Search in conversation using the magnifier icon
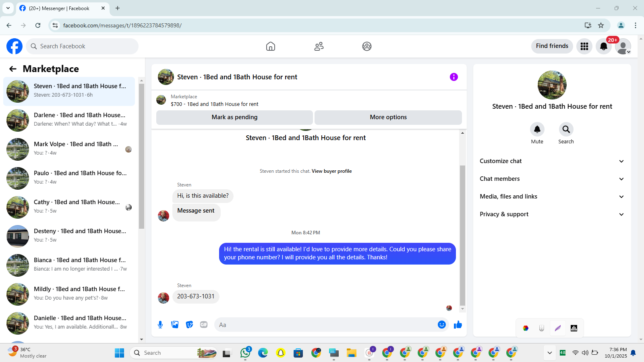 (566, 129)
